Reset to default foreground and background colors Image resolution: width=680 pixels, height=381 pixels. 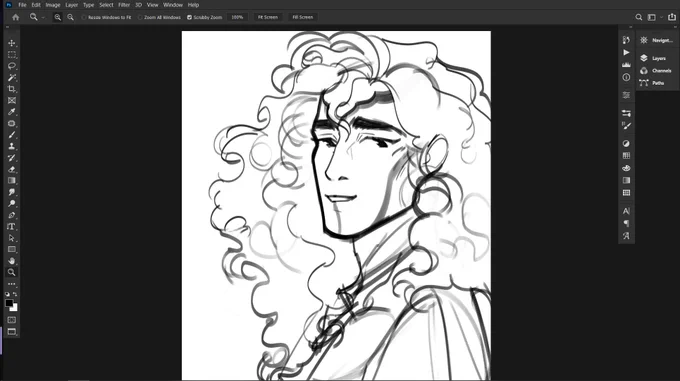7,294
